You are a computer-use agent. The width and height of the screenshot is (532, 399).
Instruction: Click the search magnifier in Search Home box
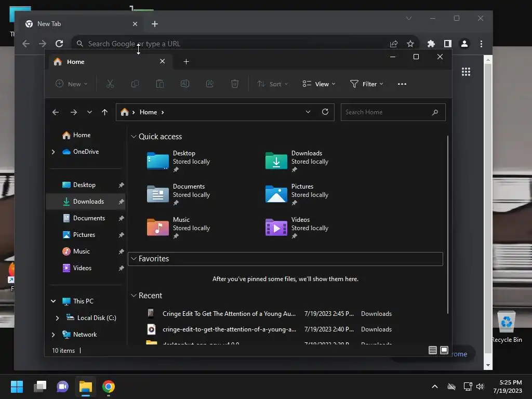click(435, 112)
